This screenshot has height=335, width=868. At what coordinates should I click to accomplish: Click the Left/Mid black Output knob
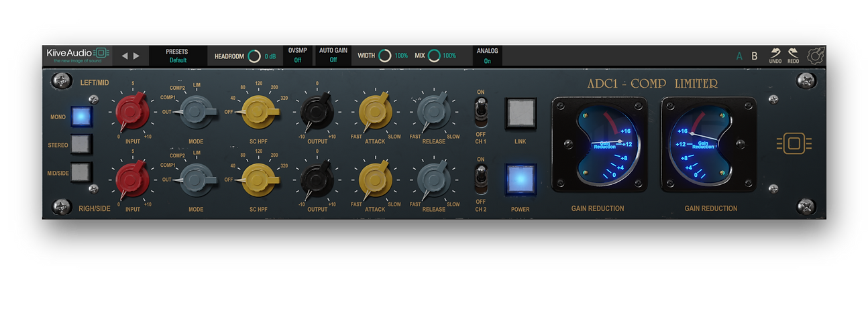click(x=317, y=111)
